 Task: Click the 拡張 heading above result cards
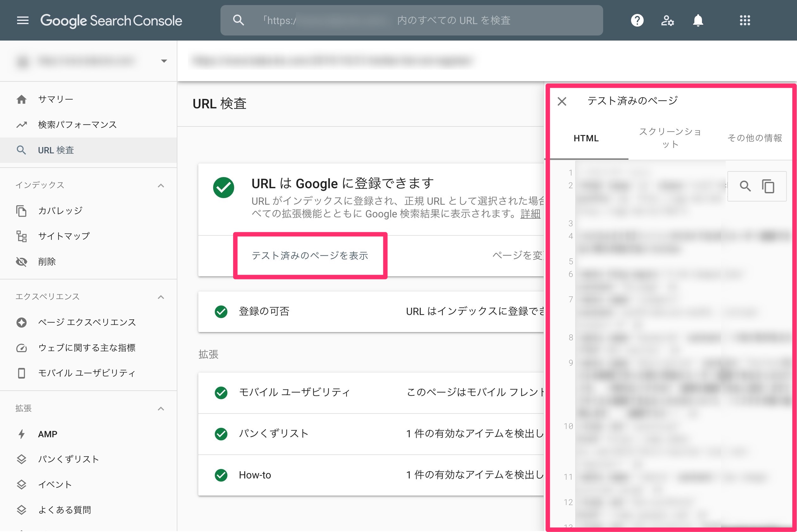click(x=208, y=355)
